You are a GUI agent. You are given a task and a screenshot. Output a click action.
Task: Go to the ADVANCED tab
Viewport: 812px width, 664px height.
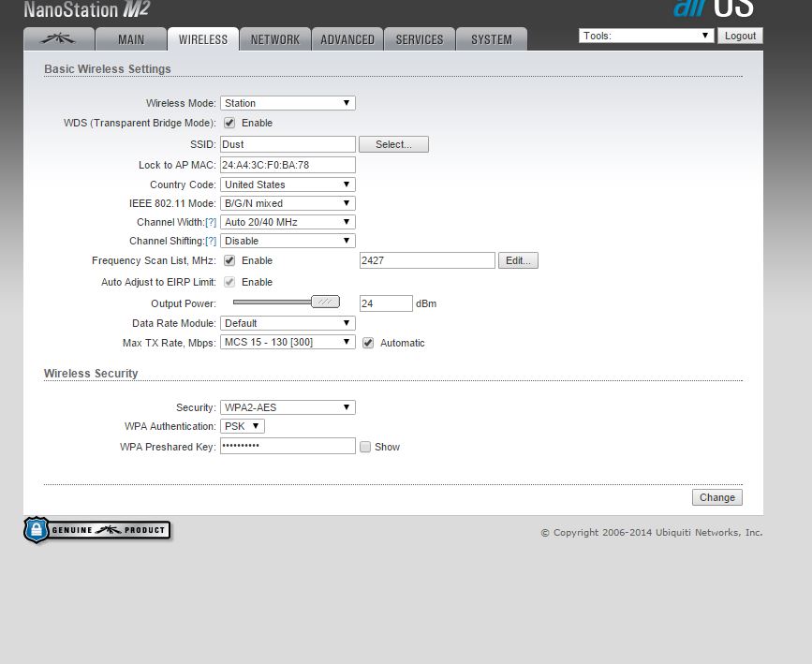(347, 38)
